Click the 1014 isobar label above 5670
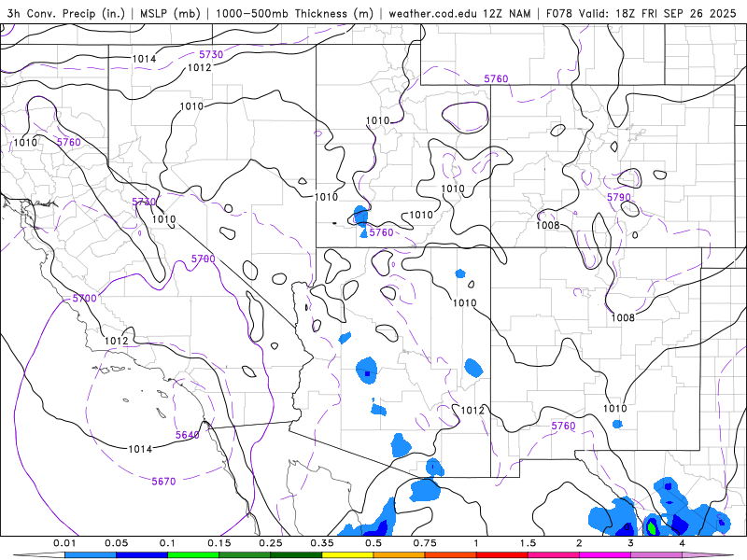 [x=140, y=449]
